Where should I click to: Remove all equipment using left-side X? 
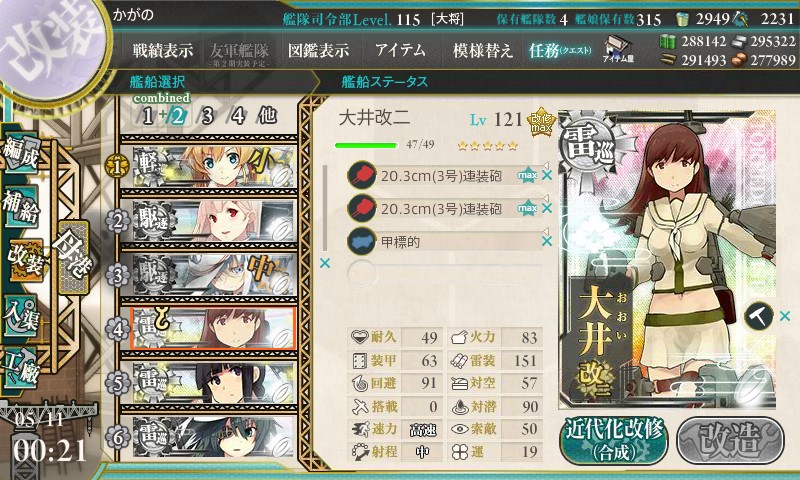324,263
